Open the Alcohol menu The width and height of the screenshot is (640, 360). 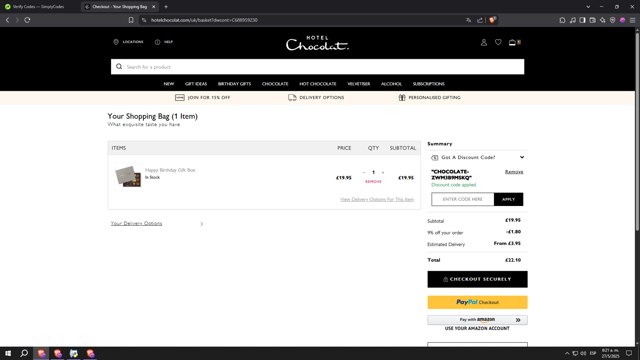(x=391, y=84)
